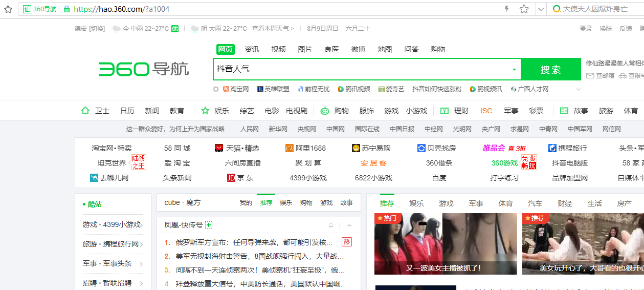Expand 游戏·4399小游戏 sidebar arrow
Screen dimensions: 644x290
click(142, 225)
